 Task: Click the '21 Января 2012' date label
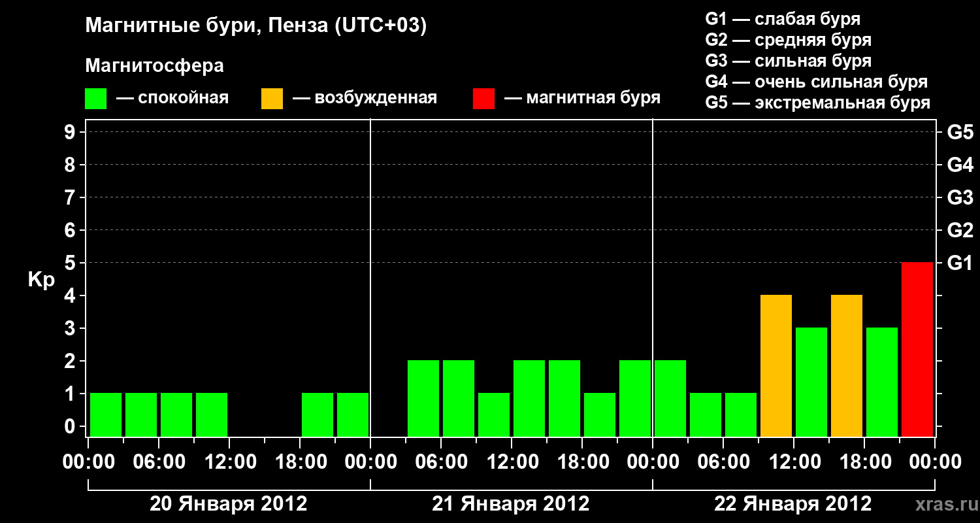511,504
